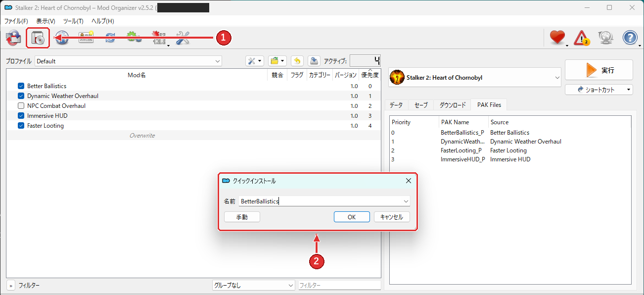Open the ツール(T) menu
Image resolution: width=644 pixels, height=295 pixels.
(x=73, y=21)
